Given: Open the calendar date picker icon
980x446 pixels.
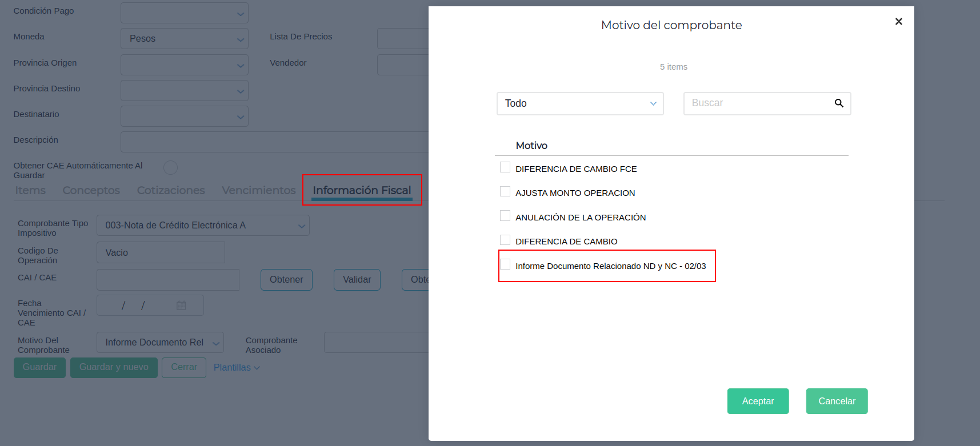Looking at the screenshot, I should tap(181, 306).
